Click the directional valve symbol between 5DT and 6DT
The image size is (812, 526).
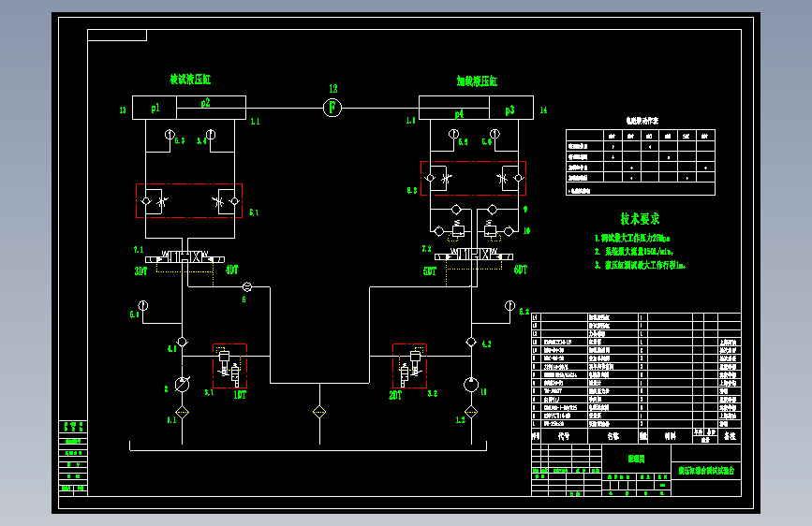click(474, 255)
